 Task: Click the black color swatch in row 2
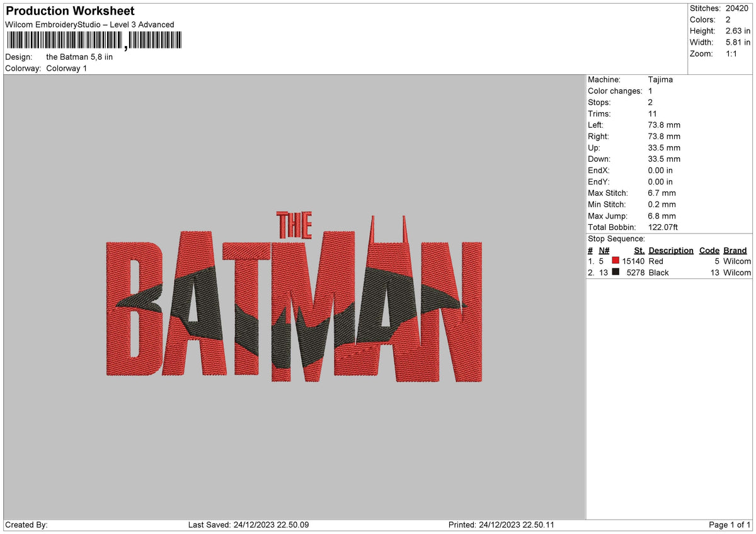click(616, 272)
